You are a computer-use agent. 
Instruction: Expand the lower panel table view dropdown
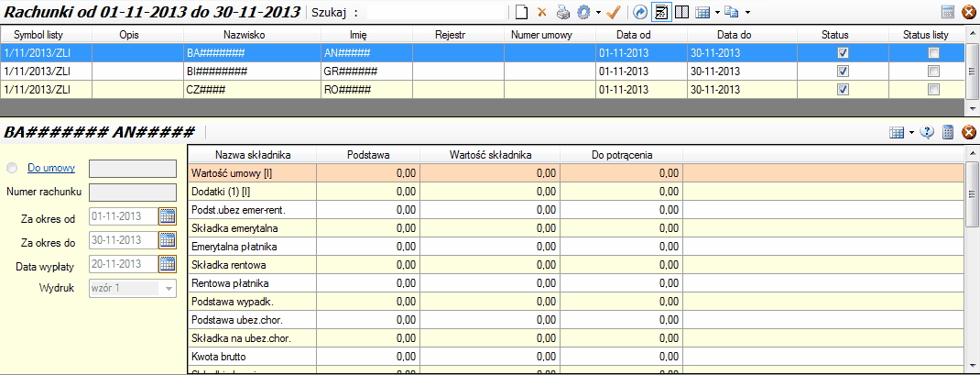coord(911,133)
